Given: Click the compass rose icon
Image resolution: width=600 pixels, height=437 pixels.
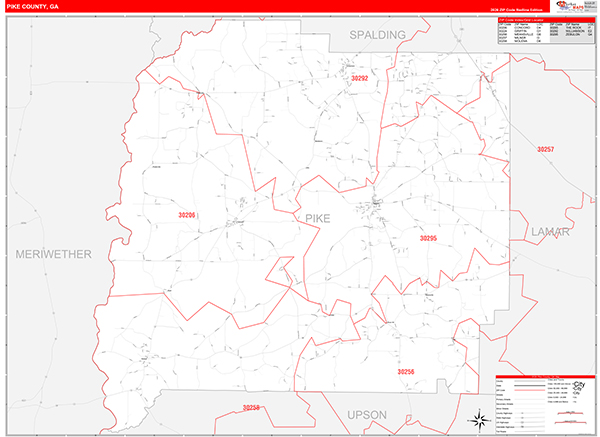Looking at the screenshot, I should click(x=480, y=420).
